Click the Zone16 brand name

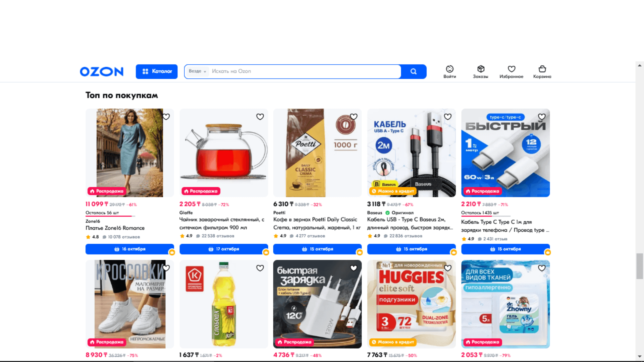coord(93,221)
